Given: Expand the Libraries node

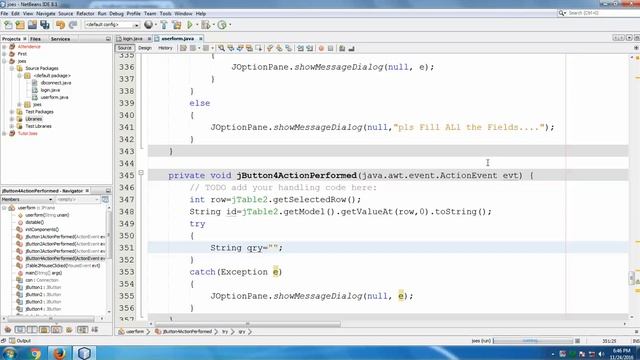Looking at the screenshot, I should pyautogui.click(x=12, y=119).
